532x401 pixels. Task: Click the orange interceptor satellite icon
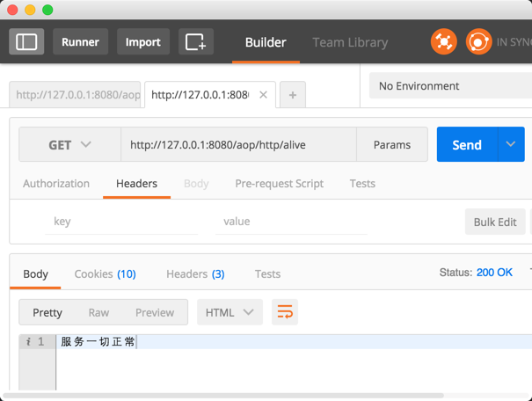pyautogui.click(x=443, y=41)
